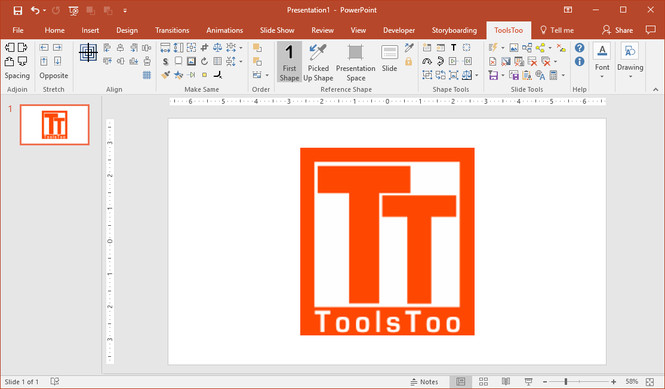Click the Spacing button in Adjoin group
This screenshot has width=665, height=389.
click(x=17, y=76)
